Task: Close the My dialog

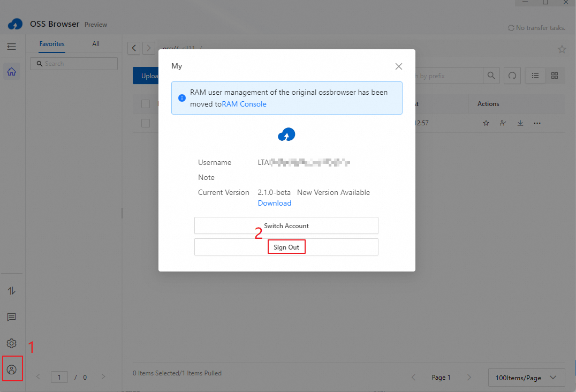Action: pos(399,66)
